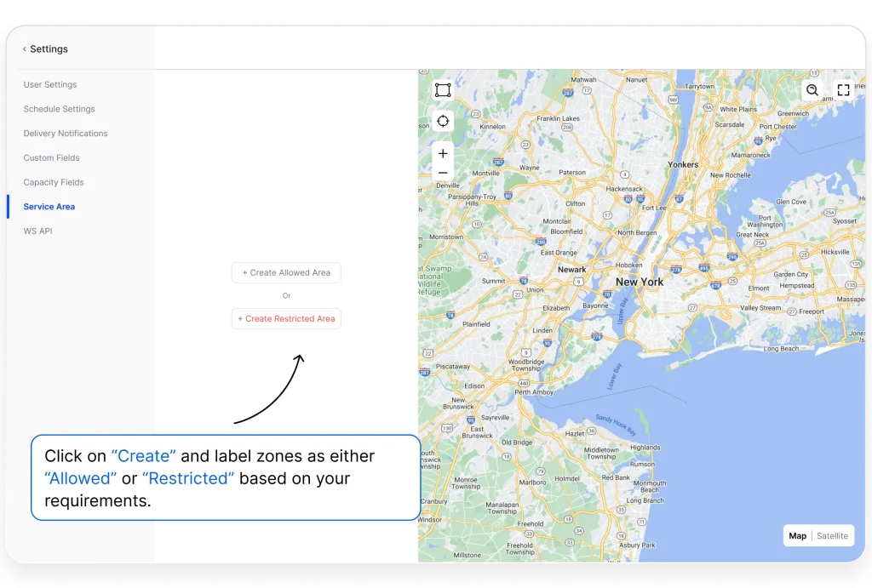The width and height of the screenshot is (872, 588).
Task: Open Custom Fields settings
Action: click(x=51, y=157)
